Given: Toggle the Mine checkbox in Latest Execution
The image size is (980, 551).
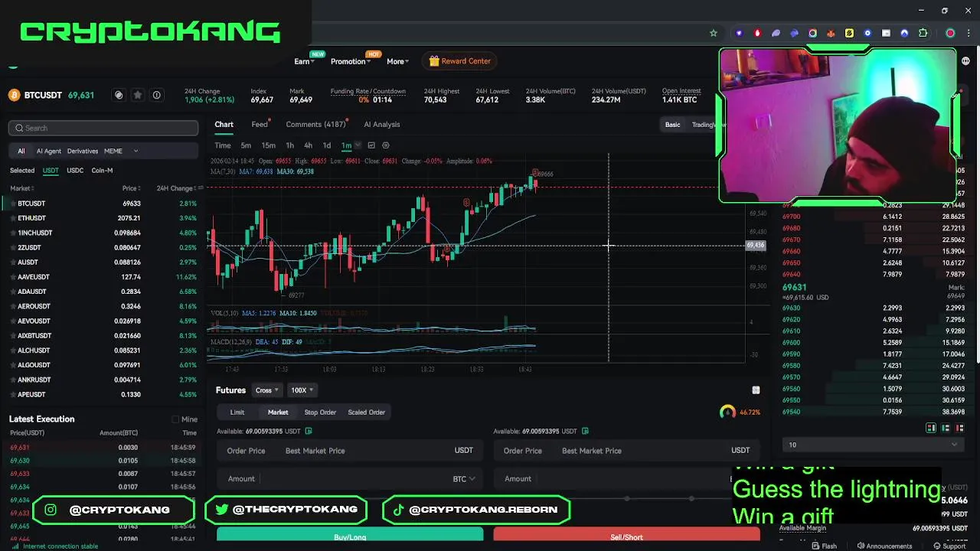Looking at the screenshot, I should click(x=175, y=419).
